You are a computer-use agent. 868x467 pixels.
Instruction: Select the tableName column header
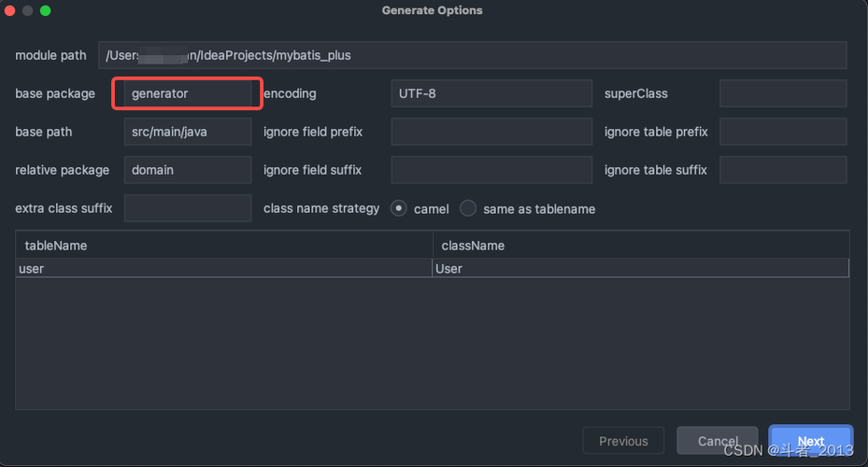click(224, 245)
